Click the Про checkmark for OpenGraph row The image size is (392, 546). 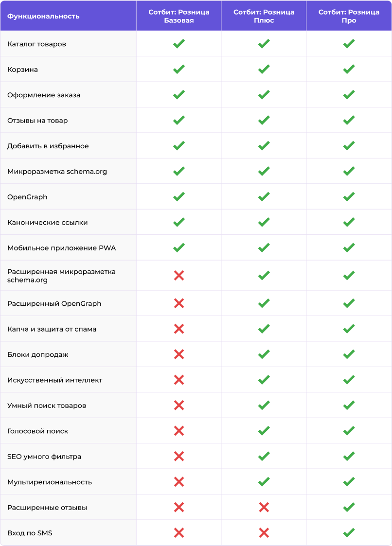[349, 196]
